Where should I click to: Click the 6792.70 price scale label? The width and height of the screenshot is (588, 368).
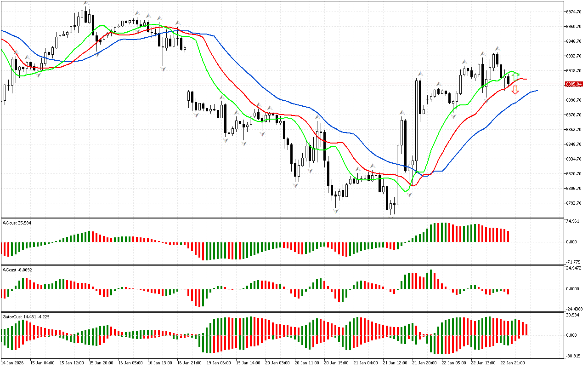575,203
